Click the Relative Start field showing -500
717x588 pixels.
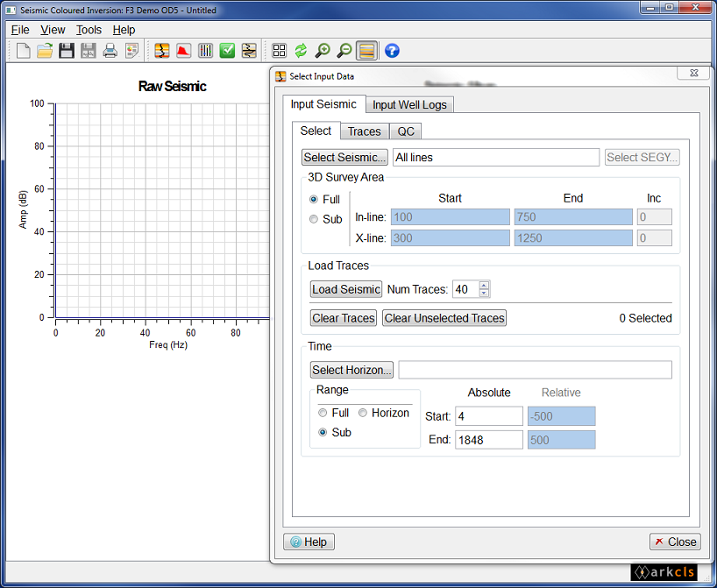tap(562, 416)
